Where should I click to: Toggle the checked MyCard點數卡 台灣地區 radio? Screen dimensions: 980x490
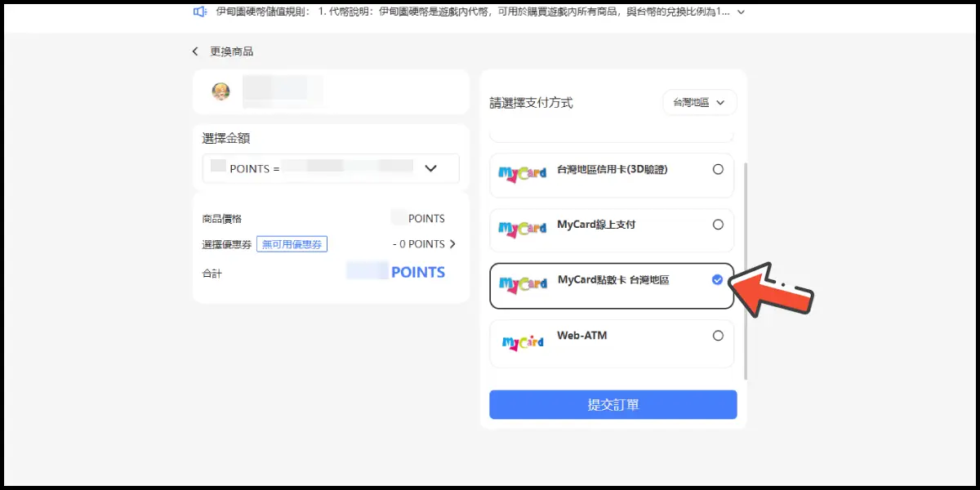coord(717,280)
